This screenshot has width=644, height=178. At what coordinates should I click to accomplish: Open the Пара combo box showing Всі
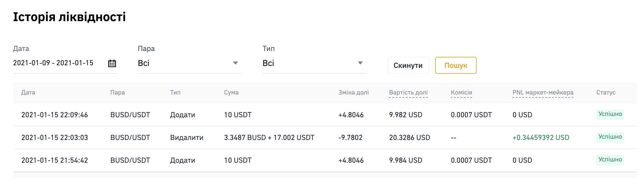(x=190, y=63)
